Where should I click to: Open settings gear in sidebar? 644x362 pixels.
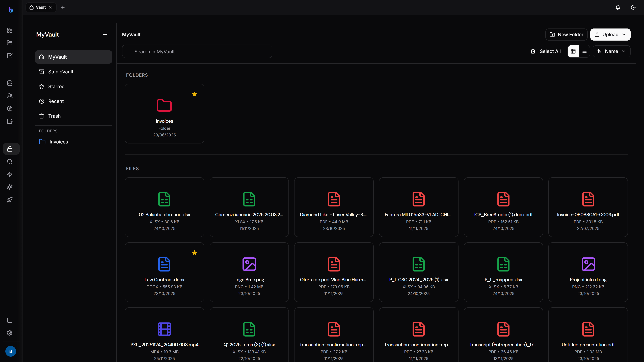(10, 333)
